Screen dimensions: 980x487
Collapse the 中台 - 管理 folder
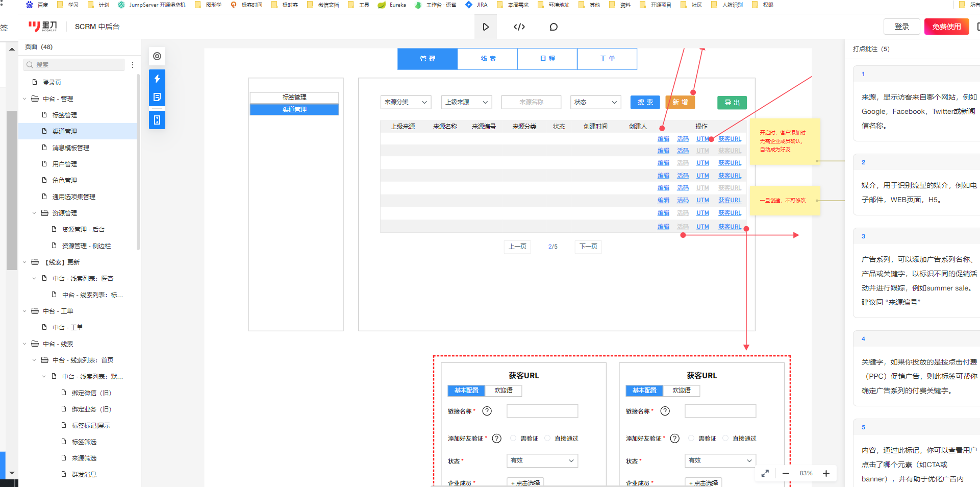coord(24,99)
